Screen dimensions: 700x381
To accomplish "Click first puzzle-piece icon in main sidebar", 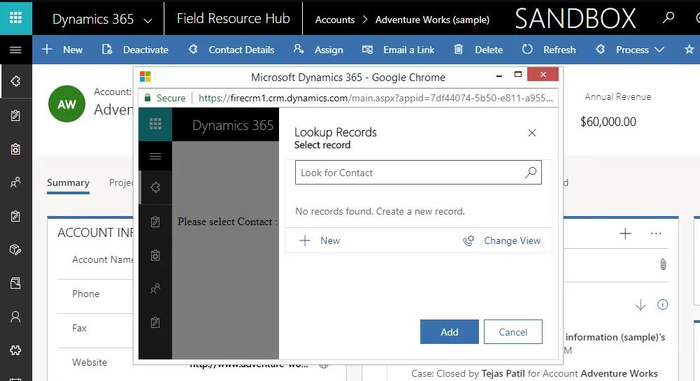I will (16, 81).
